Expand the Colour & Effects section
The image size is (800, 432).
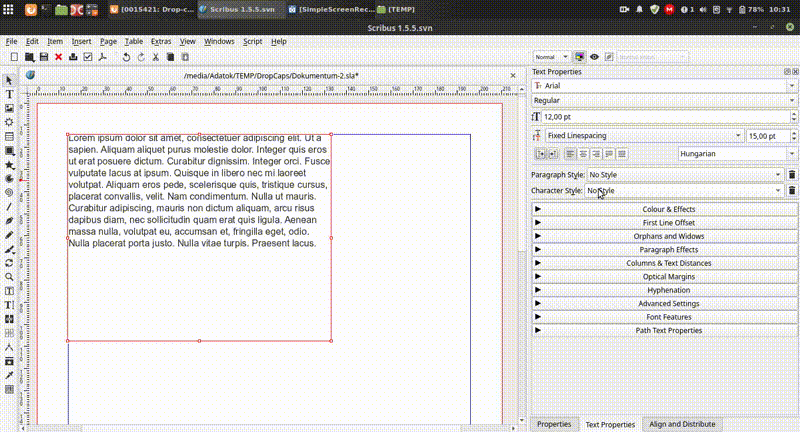668,209
